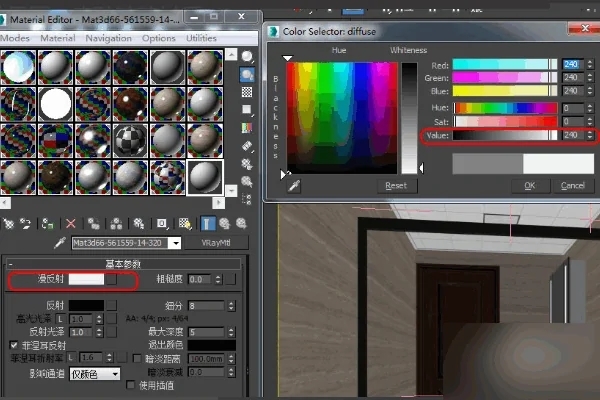Click the Hue spinner arrows

pyautogui.click(x=590, y=108)
